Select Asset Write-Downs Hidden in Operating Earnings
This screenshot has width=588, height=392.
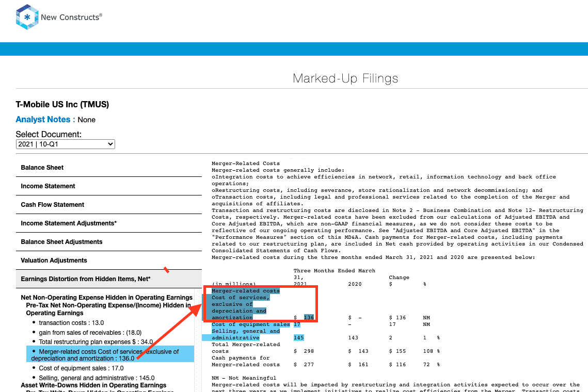[x=93, y=385]
